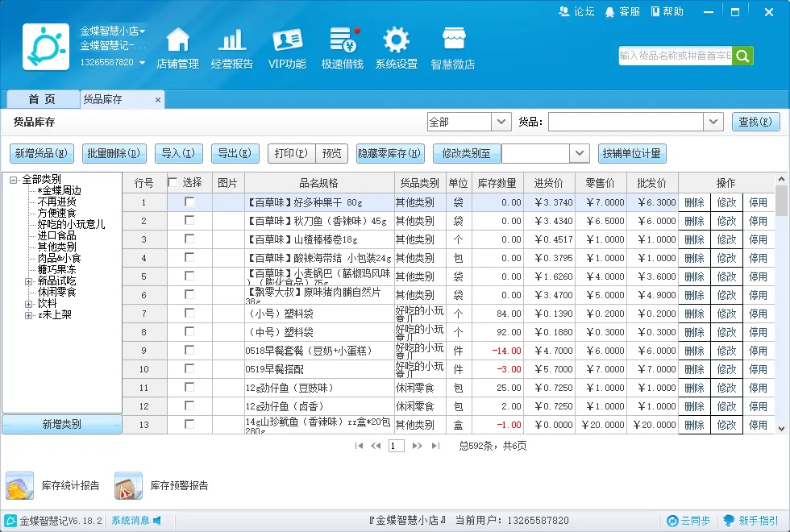Open the 库存预警报告 warning icon
790x532 pixels.
tap(128, 485)
